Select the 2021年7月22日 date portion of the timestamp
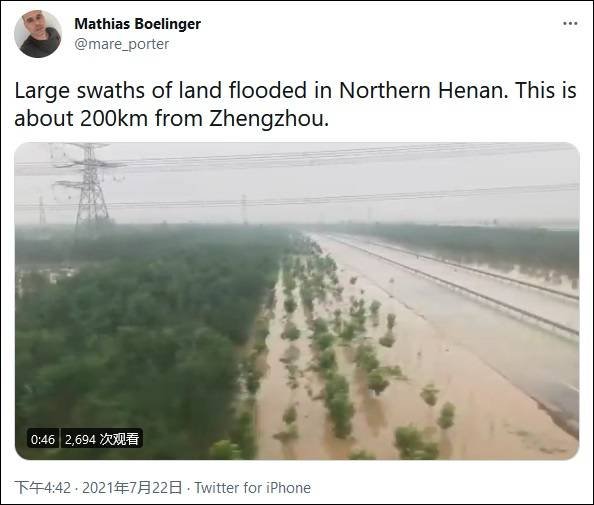The image size is (594, 505). 132,488
